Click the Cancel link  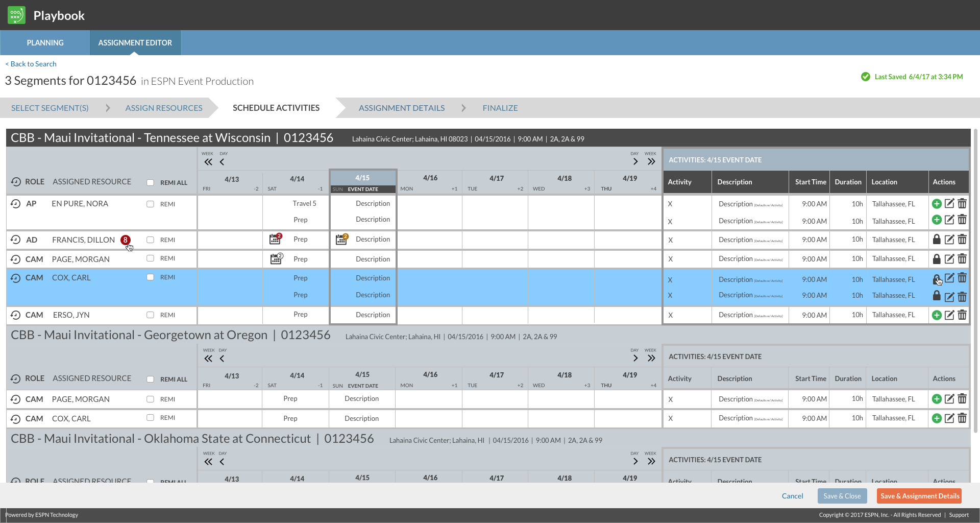[793, 496]
